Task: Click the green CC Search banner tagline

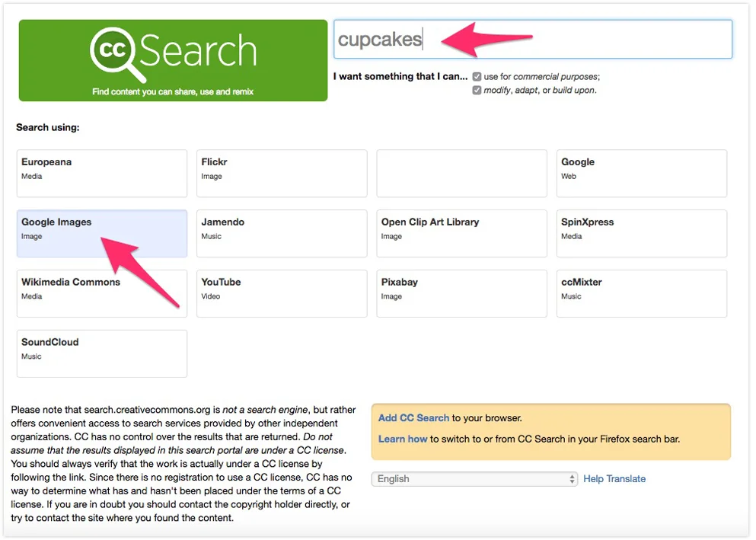Action: [173, 91]
